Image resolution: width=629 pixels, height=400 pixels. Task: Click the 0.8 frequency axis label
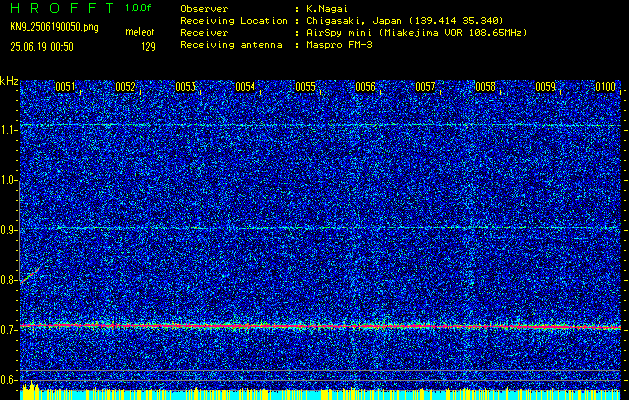pos(8,280)
